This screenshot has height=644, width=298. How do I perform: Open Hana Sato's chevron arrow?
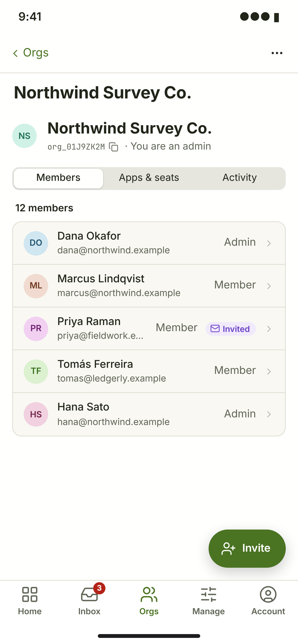click(269, 414)
